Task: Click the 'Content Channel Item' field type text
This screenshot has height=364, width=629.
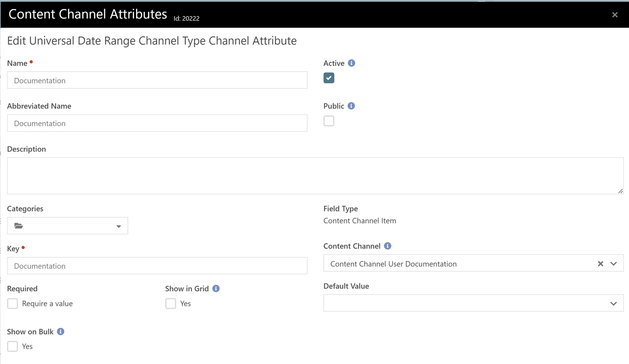Action: coord(360,221)
